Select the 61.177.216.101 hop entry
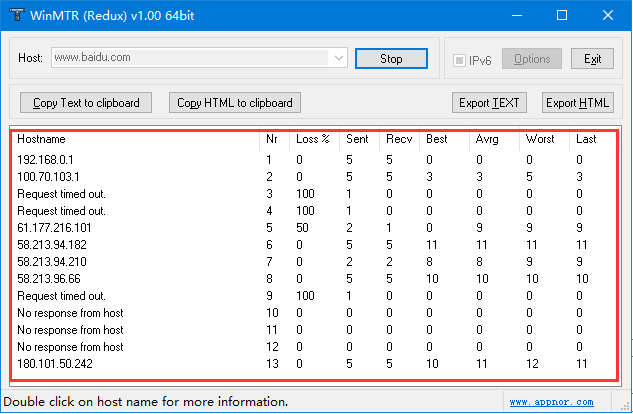 55,228
